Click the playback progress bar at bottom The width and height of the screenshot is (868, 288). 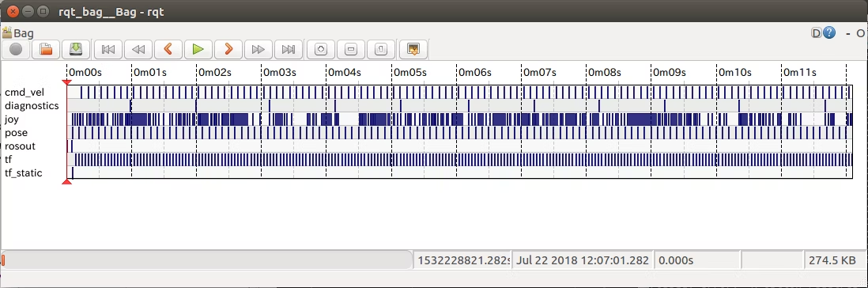coord(207,260)
